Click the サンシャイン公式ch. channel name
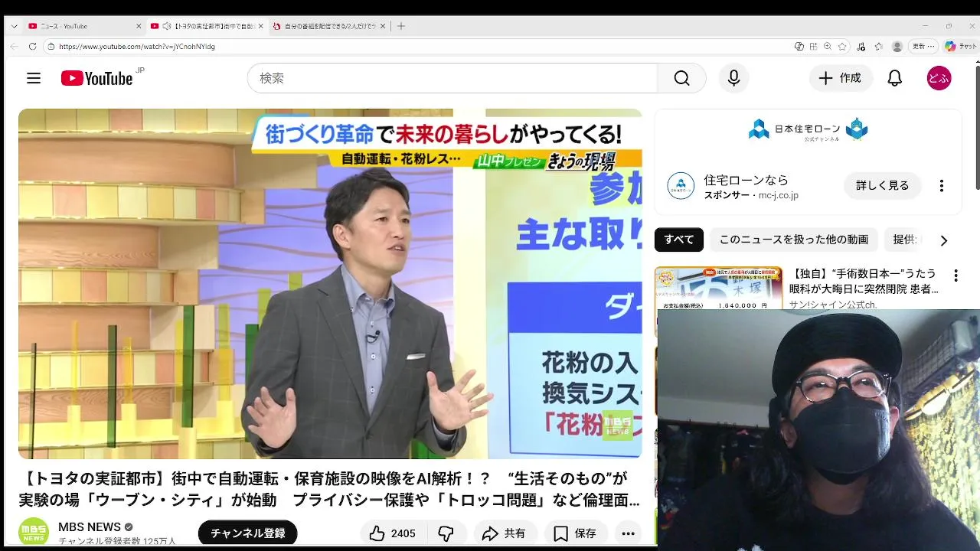The image size is (980, 551). [x=833, y=304]
